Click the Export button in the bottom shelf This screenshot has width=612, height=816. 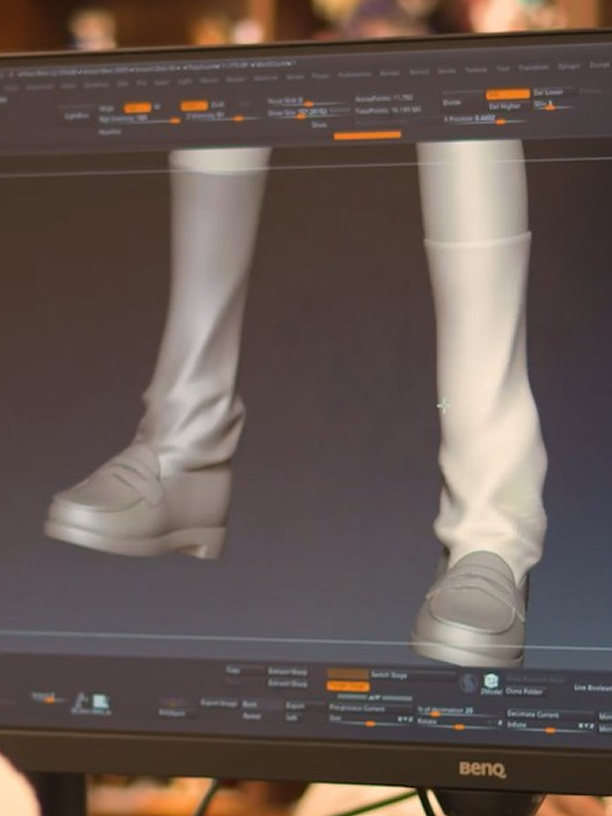coord(295,706)
